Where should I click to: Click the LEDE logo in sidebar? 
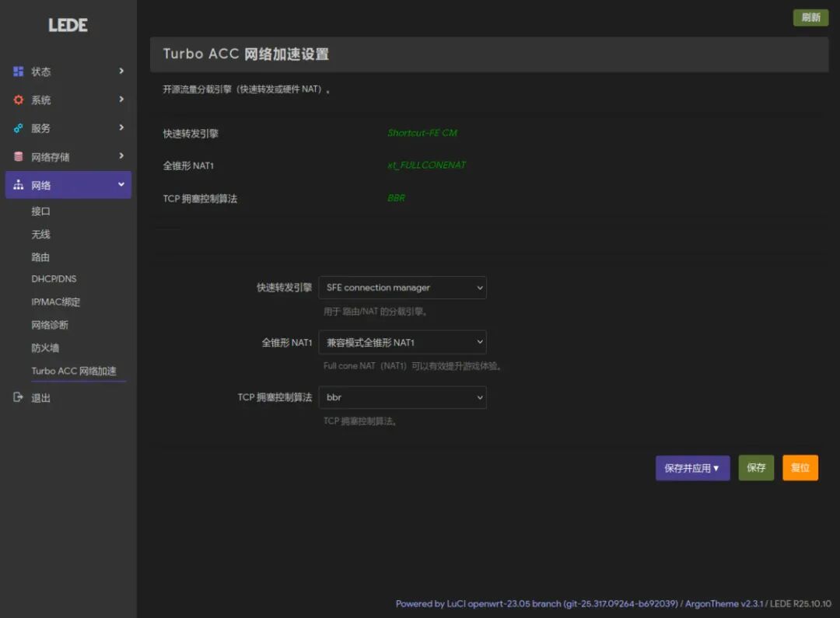click(x=68, y=25)
